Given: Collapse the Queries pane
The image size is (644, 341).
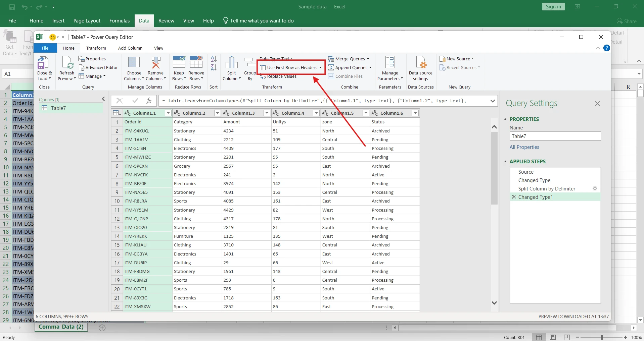Looking at the screenshot, I should point(103,99).
